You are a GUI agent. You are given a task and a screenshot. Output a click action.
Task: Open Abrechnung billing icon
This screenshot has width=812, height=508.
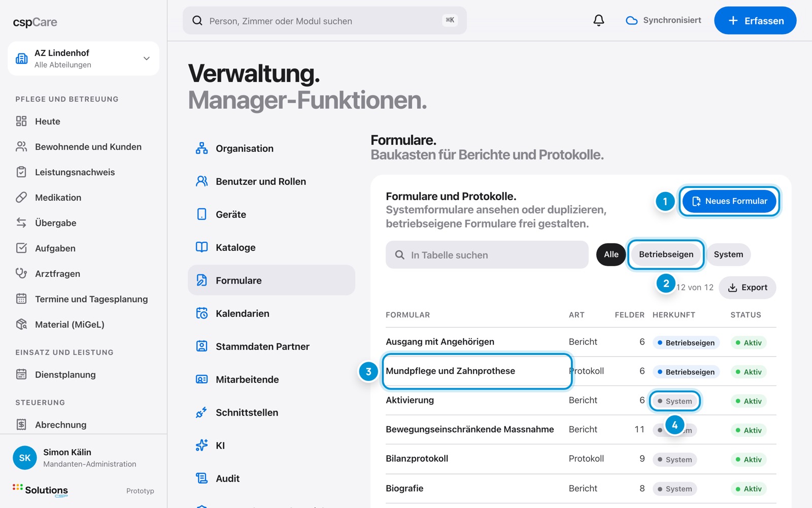pos(21,424)
